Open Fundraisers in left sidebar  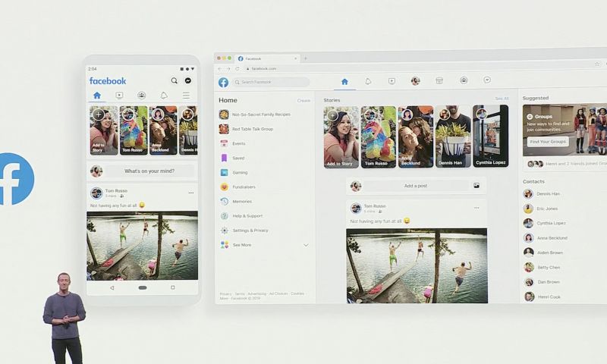click(237, 187)
